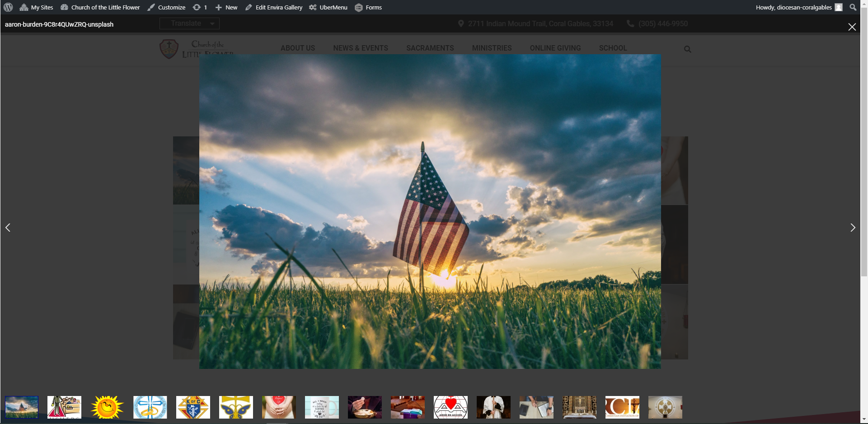
Task: Click the site header search icon
Action: pos(687,49)
